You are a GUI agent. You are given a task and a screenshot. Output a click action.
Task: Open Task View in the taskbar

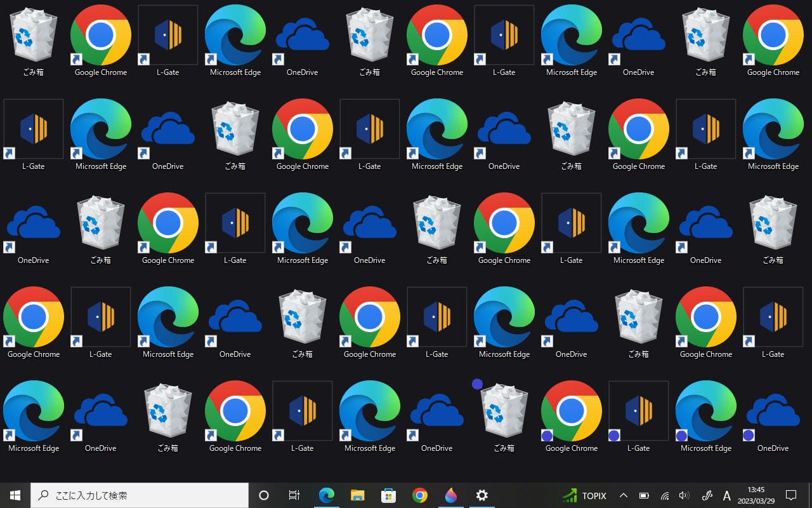click(x=294, y=495)
